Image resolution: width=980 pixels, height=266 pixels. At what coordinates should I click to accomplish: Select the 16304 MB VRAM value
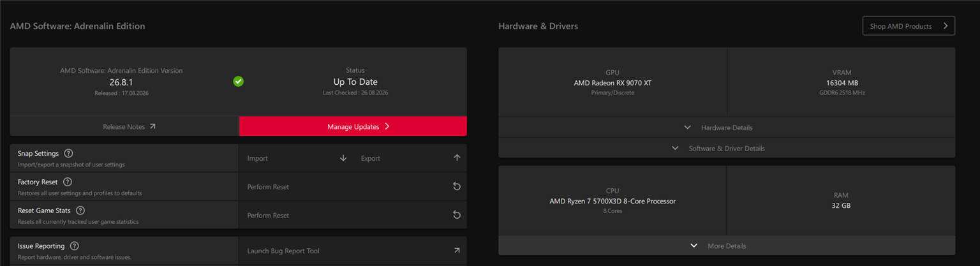click(x=842, y=83)
